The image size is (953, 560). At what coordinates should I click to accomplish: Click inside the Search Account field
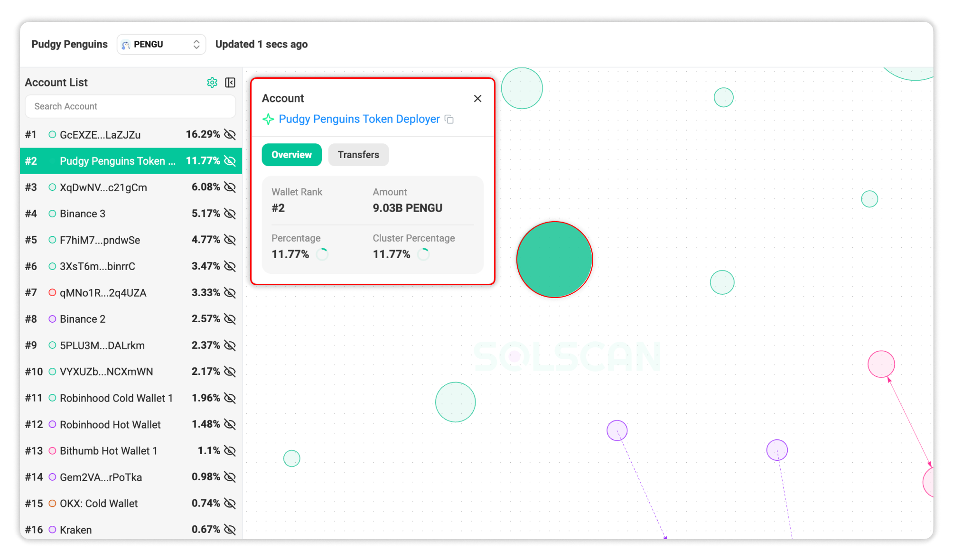point(130,106)
